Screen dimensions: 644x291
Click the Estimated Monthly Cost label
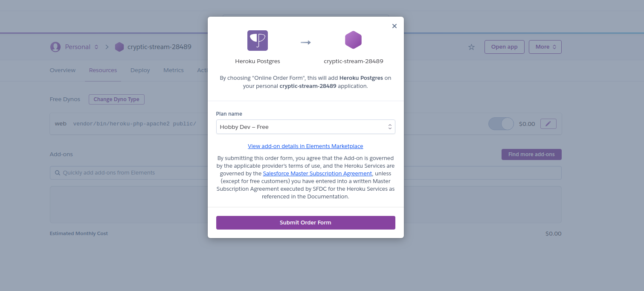tap(79, 233)
